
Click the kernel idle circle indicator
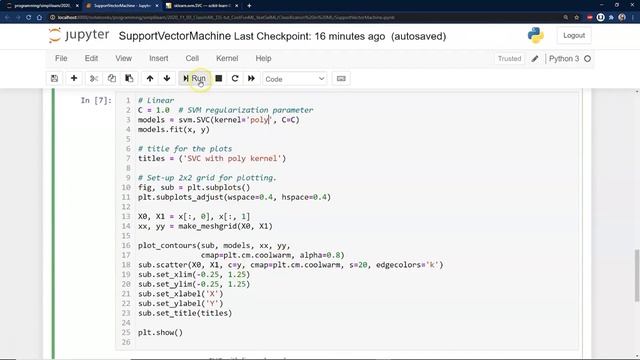[x=587, y=59]
